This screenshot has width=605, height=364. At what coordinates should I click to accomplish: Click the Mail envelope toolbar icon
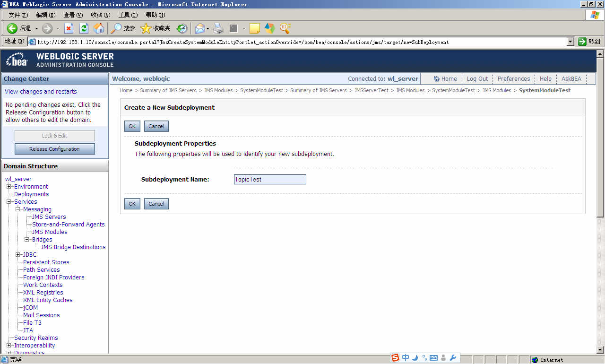[200, 28]
